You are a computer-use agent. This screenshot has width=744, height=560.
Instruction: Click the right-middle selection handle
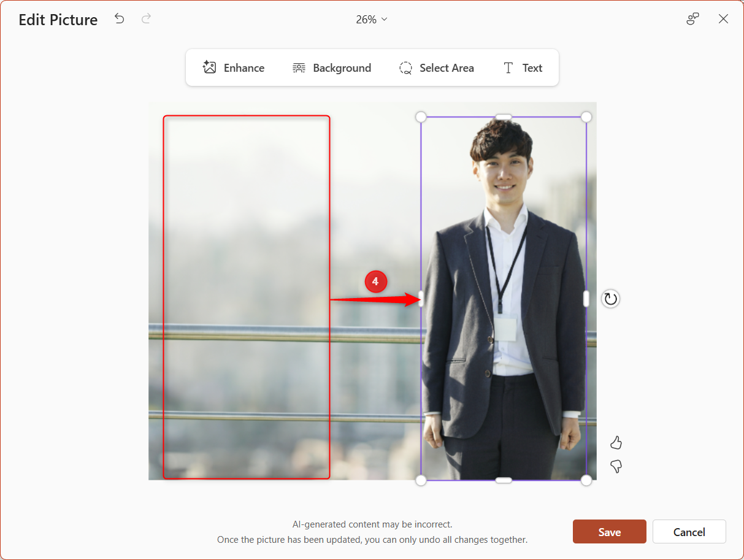click(586, 299)
